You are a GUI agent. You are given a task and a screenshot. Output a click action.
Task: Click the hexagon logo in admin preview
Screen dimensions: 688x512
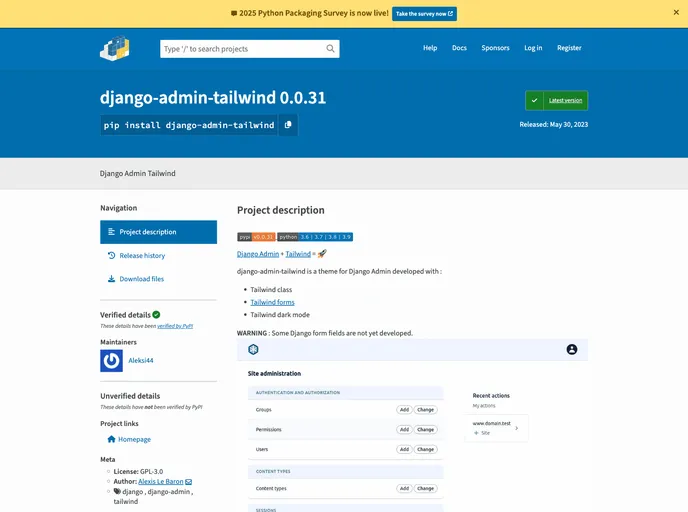pyautogui.click(x=253, y=349)
